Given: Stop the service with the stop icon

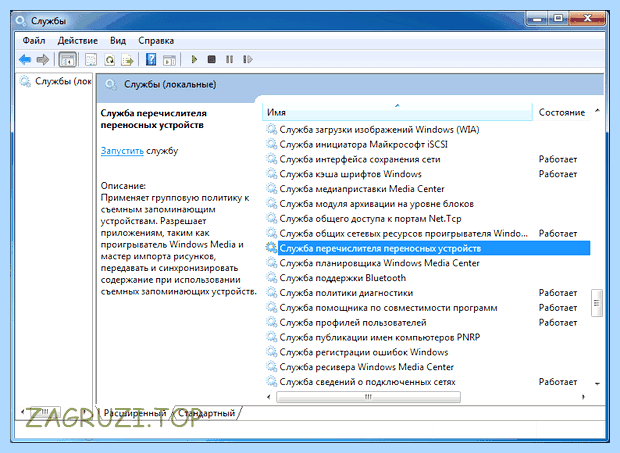Looking at the screenshot, I should tap(212, 59).
